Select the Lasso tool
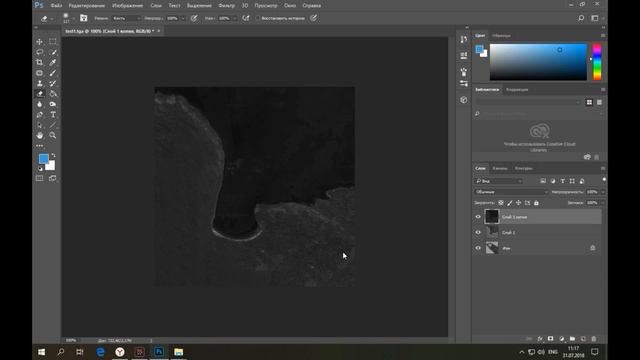 click(40, 52)
